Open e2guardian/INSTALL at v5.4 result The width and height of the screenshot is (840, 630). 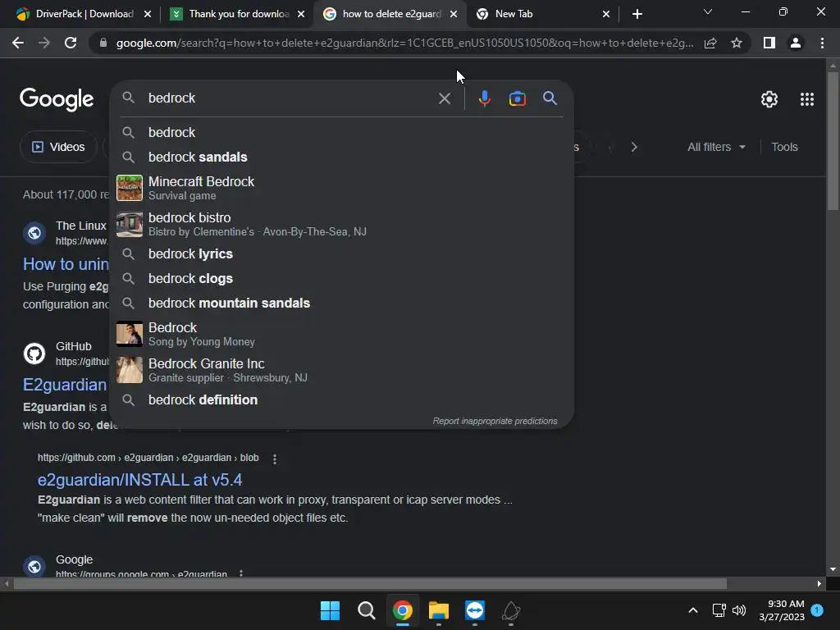(x=139, y=480)
